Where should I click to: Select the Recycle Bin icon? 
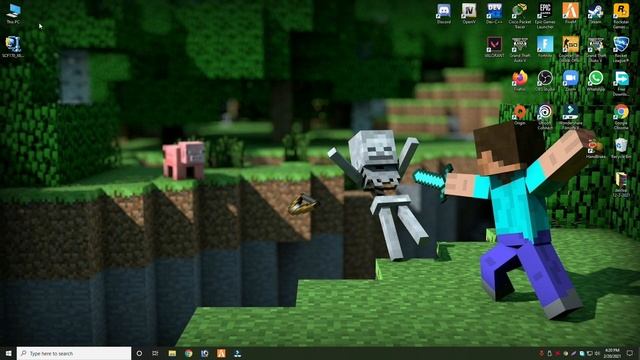click(621, 148)
